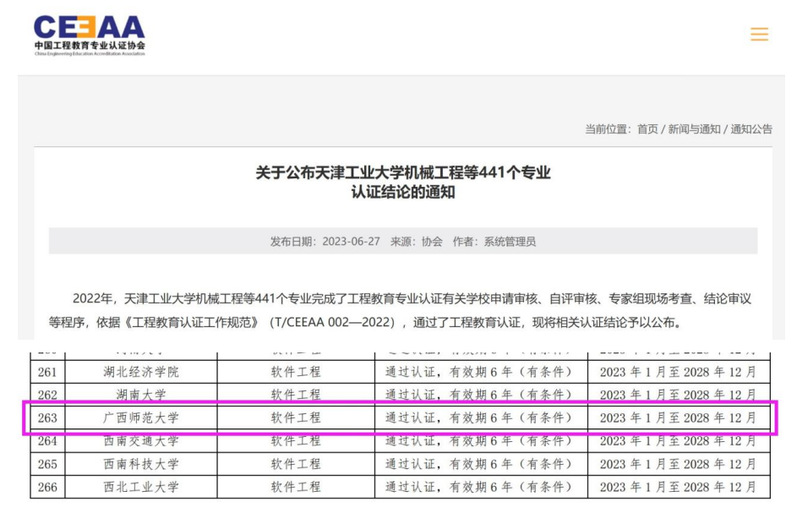The width and height of the screenshot is (799, 513).
Task: Click the publish date 2023-06-27
Action: click(324, 241)
